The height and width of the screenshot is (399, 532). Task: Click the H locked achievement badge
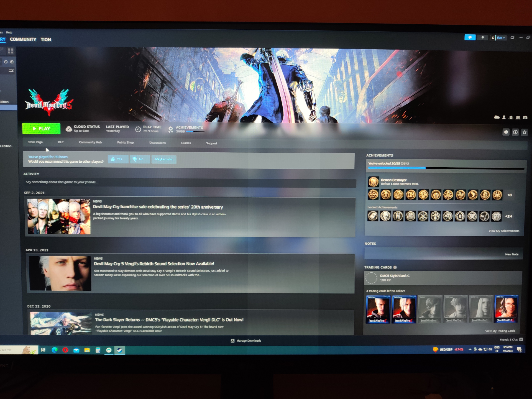(398, 216)
